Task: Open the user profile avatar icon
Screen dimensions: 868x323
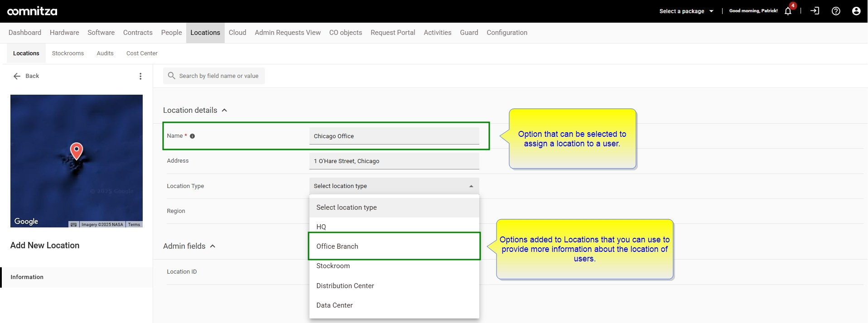Action: 856,11
